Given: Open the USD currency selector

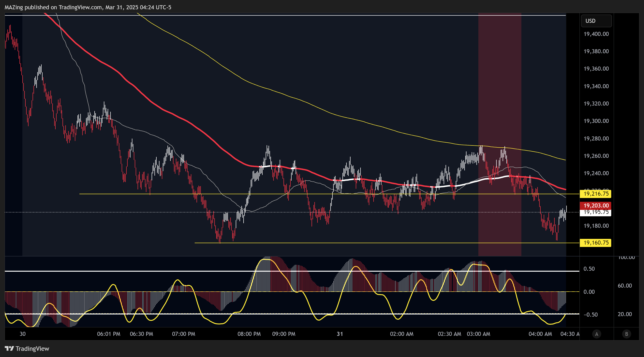Looking at the screenshot, I should (596, 21).
